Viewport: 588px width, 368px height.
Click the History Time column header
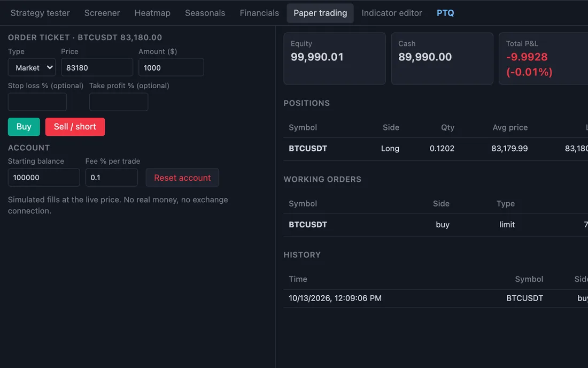(298, 279)
